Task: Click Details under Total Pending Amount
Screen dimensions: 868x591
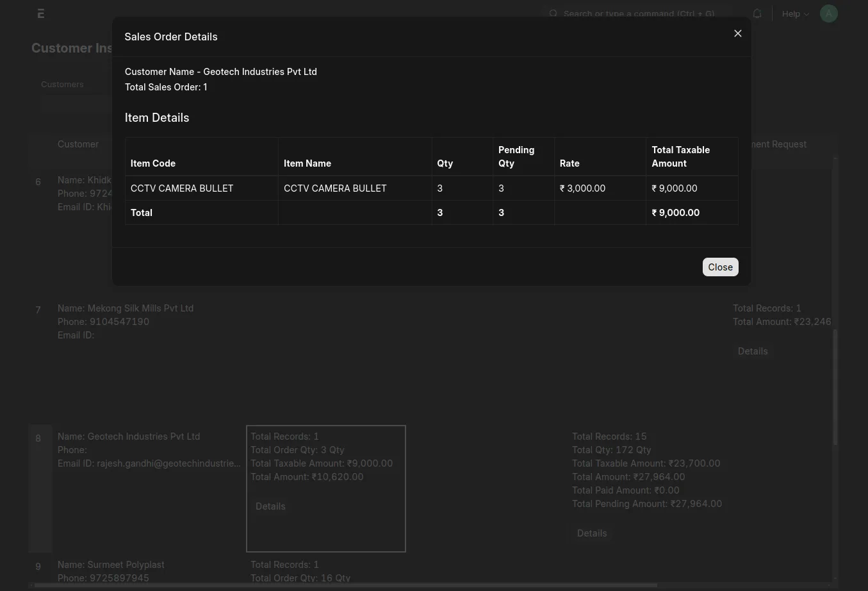Action: pos(592,533)
